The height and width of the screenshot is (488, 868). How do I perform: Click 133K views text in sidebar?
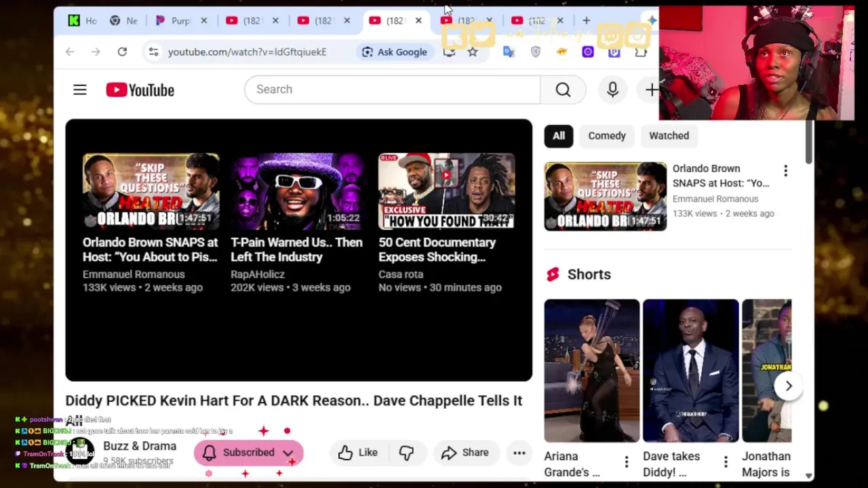(x=694, y=213)
